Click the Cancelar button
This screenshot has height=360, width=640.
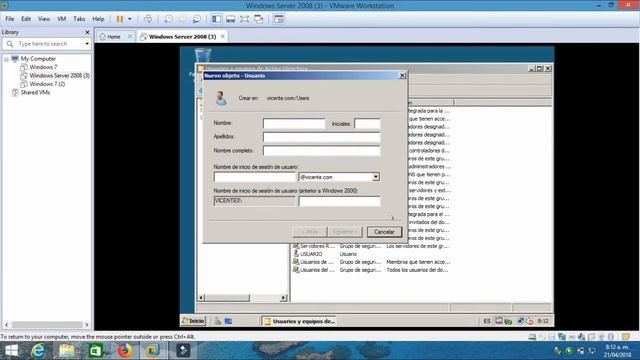click(x=384, y=232)
